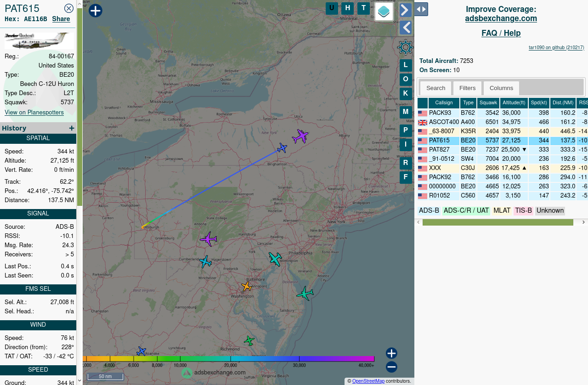Close the PAT615 aircraft info panel
Image resolution: width=588 pixels, height=385 pixels.
[69, 8]
